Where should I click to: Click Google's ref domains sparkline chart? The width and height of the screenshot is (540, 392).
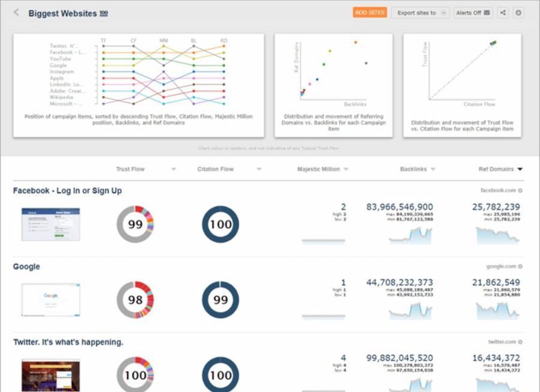click(497, 312)
